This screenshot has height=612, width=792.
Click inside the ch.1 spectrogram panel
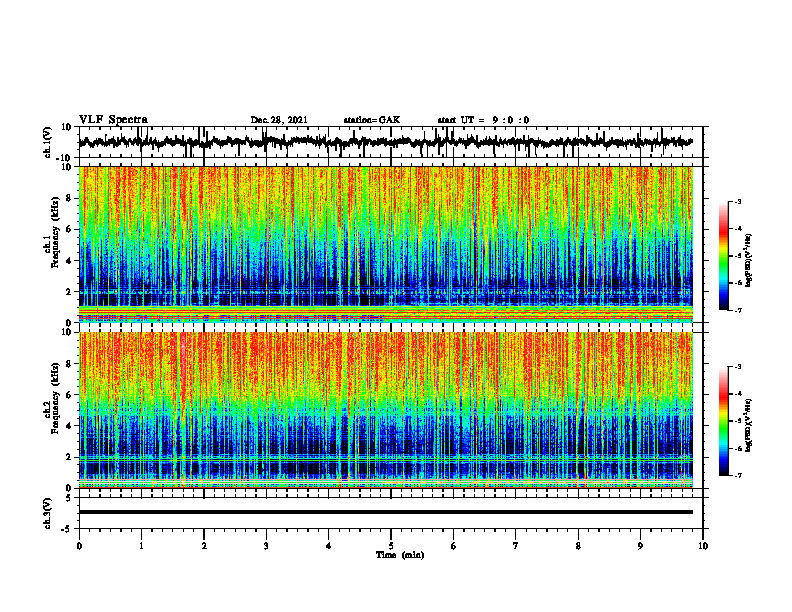(x=385, y=244)
